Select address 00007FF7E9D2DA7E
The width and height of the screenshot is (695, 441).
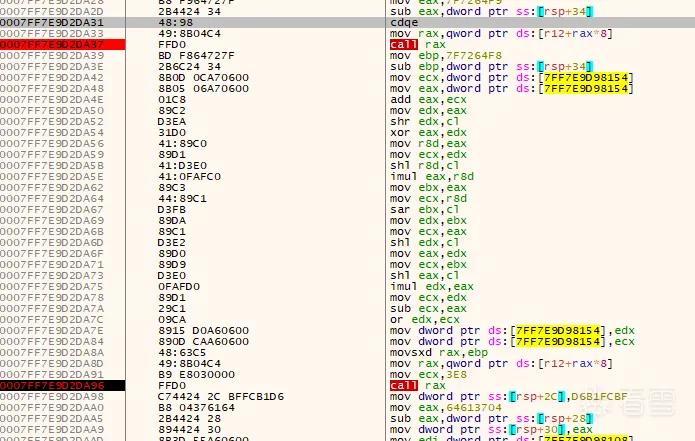(x=52, y=331)
